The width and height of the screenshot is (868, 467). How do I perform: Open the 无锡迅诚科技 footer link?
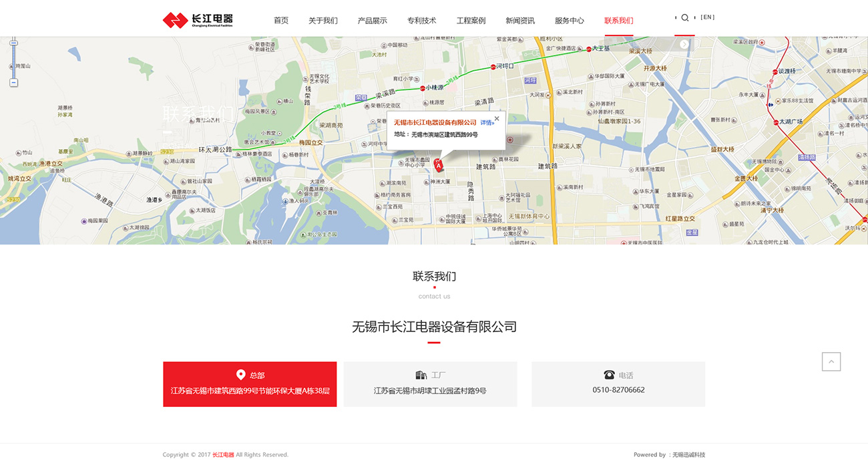click(x=688, y=455)
